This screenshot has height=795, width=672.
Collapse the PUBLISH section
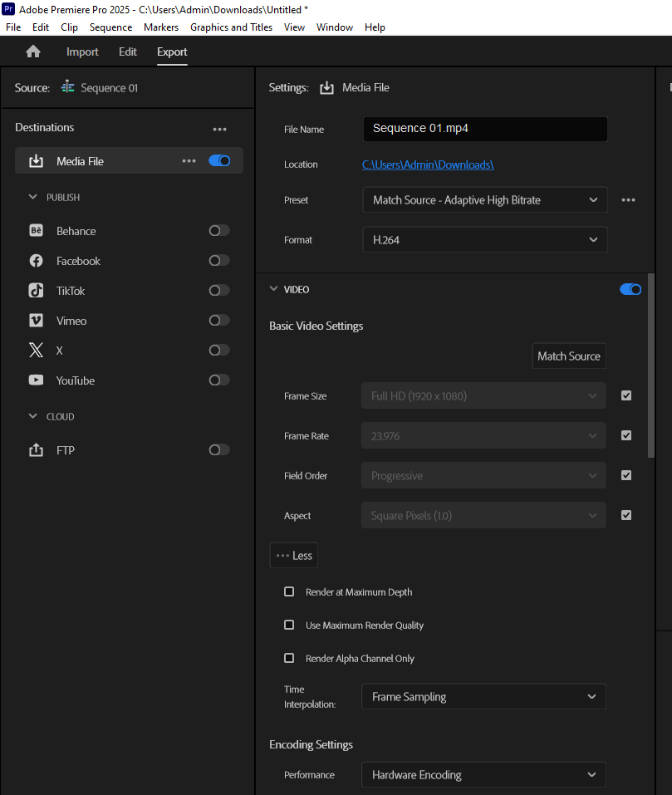coord(33,197)
